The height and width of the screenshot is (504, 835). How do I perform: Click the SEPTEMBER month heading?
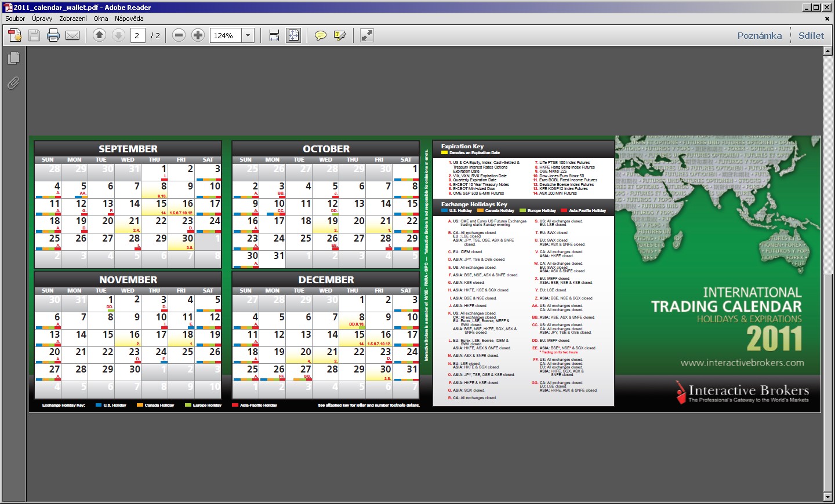128,149
